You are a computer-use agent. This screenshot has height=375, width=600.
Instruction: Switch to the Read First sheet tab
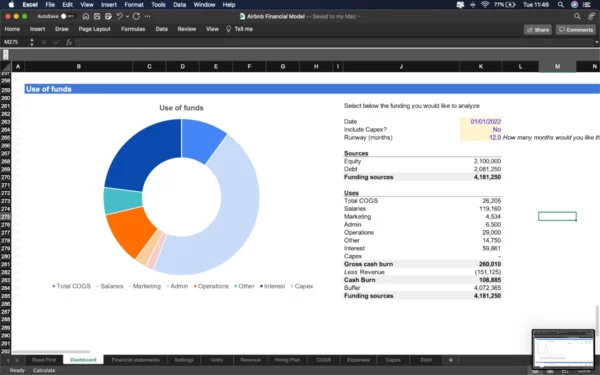[x=44, y=360]
